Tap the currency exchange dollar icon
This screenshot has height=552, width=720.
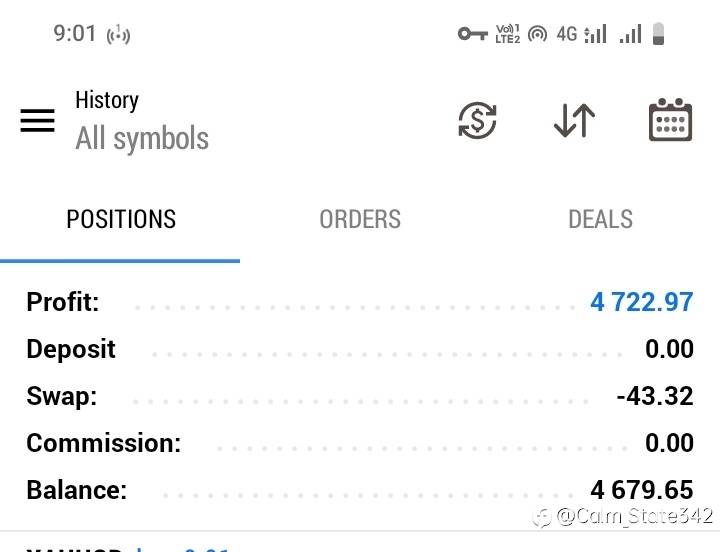477,121
